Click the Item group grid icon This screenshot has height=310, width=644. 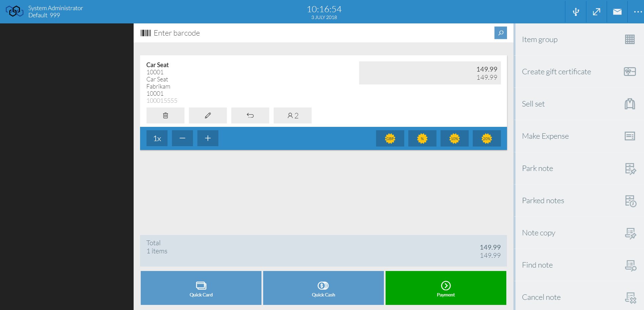click(x=630, y=39)
